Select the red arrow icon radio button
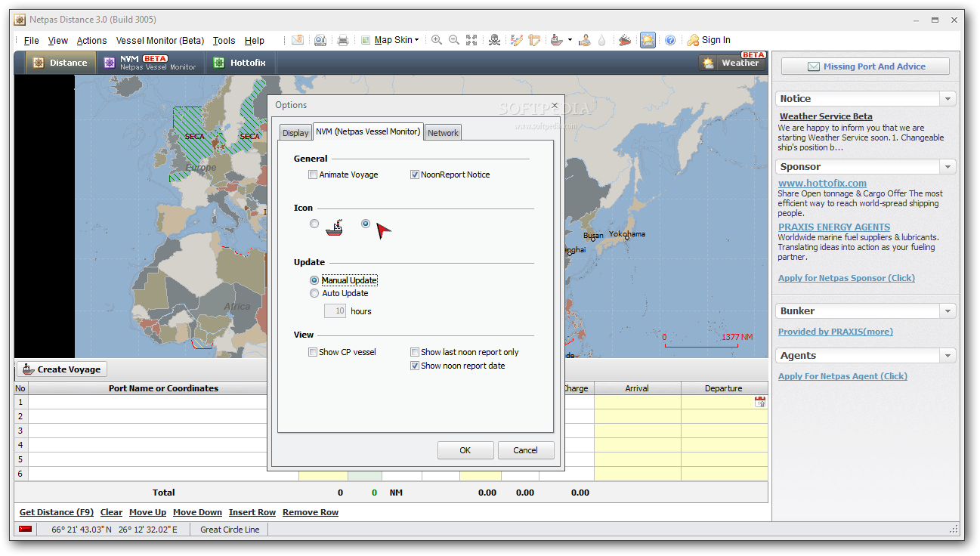The image size is (980, 556). (366, 224)
